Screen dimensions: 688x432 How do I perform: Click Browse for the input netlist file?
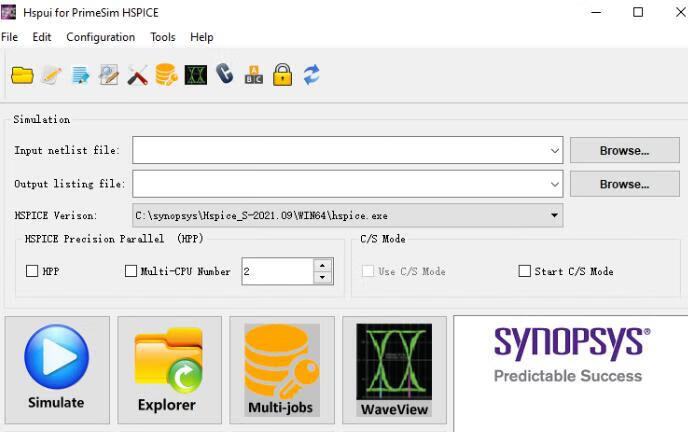tap(624, 150)
